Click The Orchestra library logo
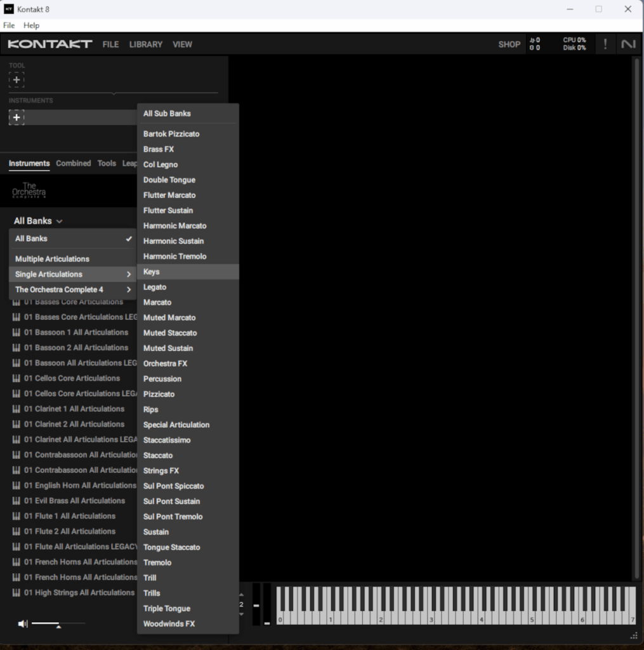644x650 pixels. click(x=29, y=190)
